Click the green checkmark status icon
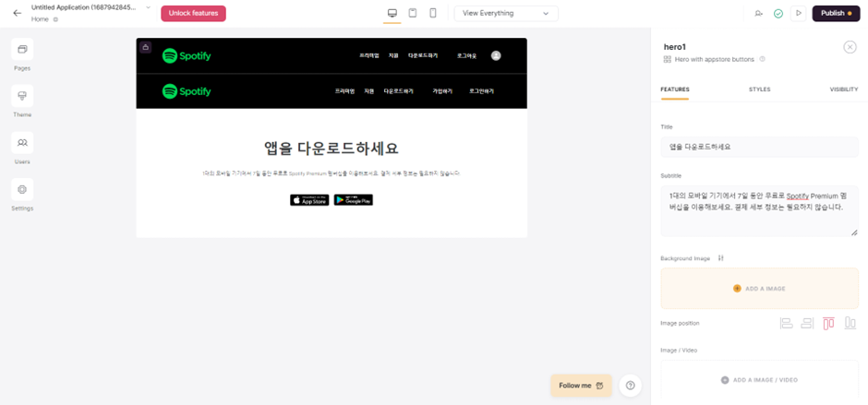 pos(778,13)
